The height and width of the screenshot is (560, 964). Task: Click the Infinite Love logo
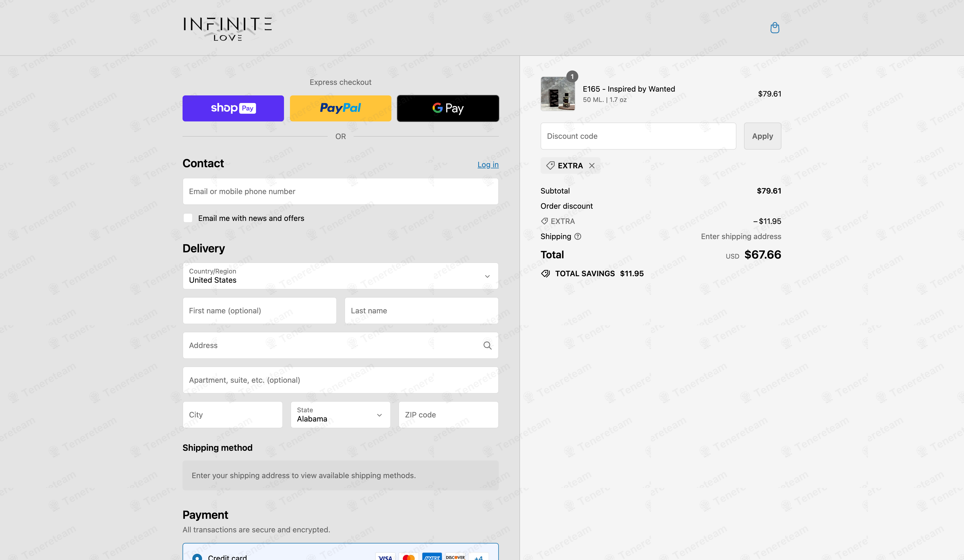pos(228,28)
